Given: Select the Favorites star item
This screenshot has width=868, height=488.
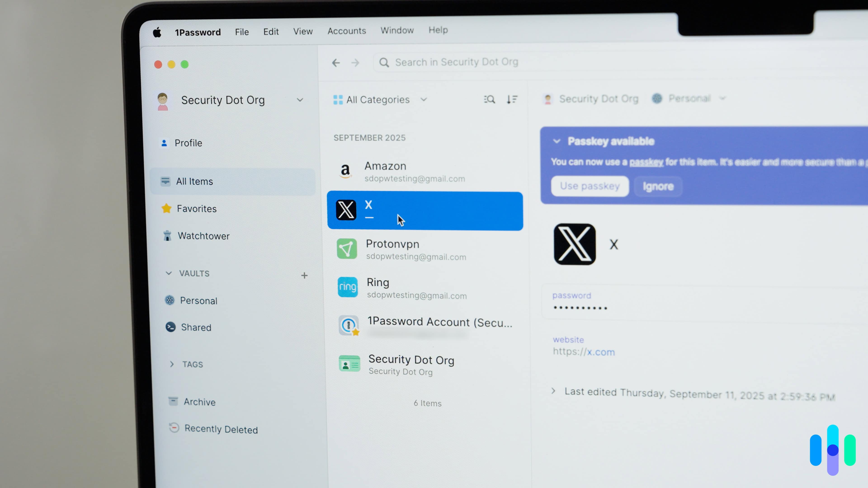Looking at the screenshot, I should tap(196, 209).
